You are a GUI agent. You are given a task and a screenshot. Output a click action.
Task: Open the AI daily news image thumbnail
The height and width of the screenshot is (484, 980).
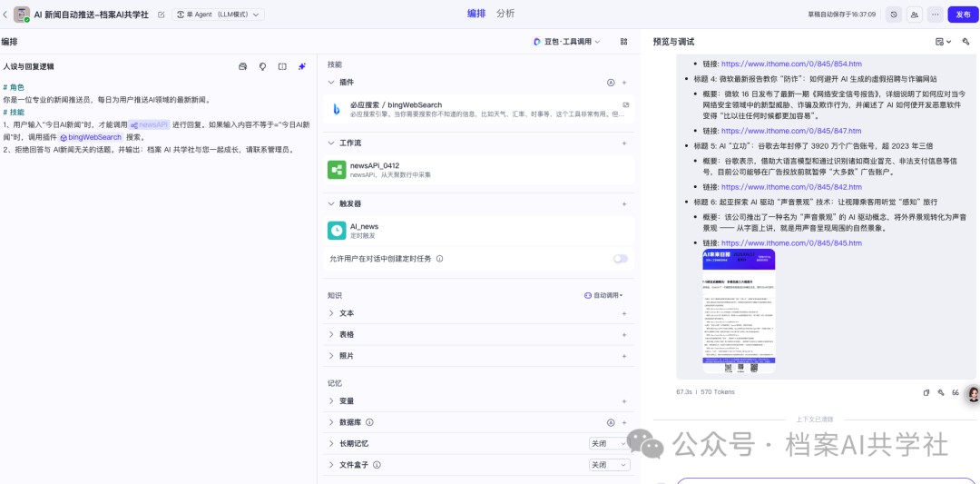(739, 311)
